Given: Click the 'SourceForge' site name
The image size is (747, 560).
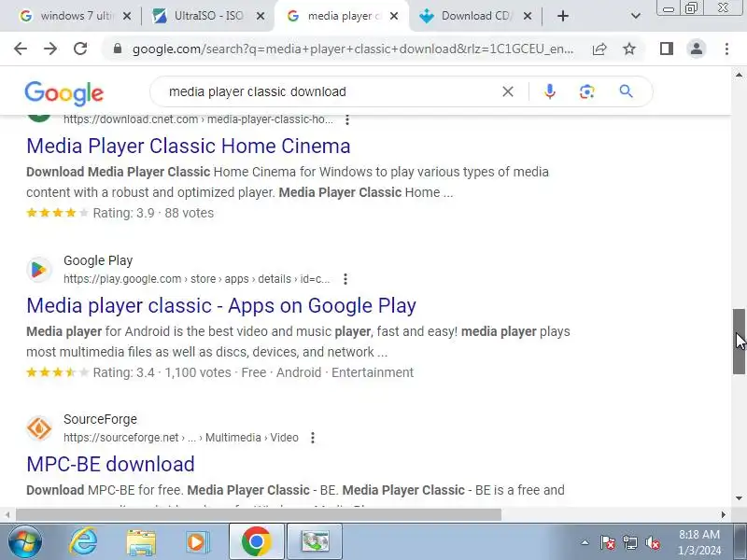Looking at the screenshot, I should [x=100, y=419].
